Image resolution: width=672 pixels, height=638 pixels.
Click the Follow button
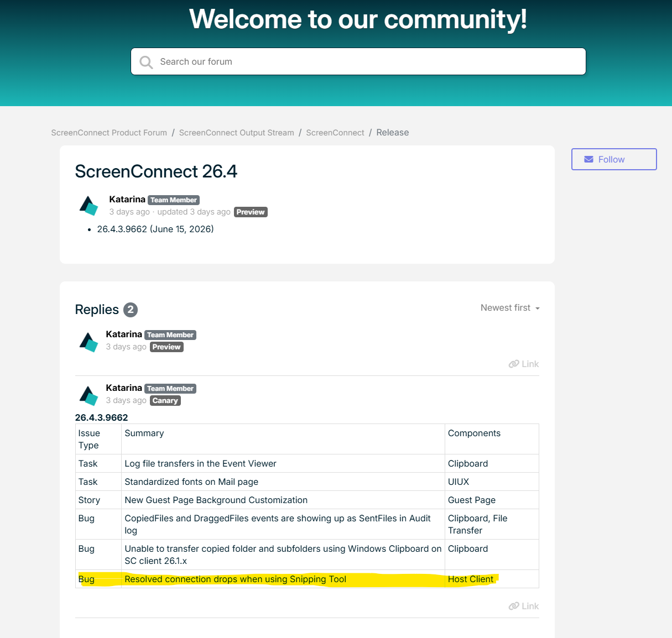[x=614, y=159]
